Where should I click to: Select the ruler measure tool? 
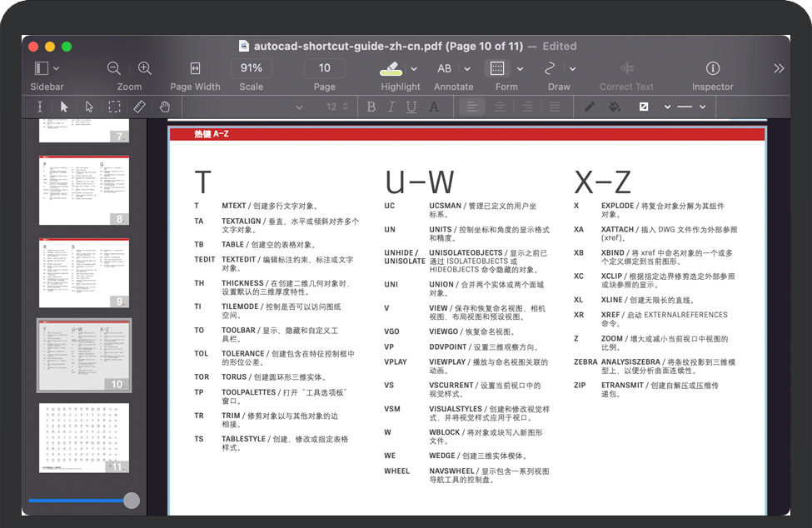(139, 107)
